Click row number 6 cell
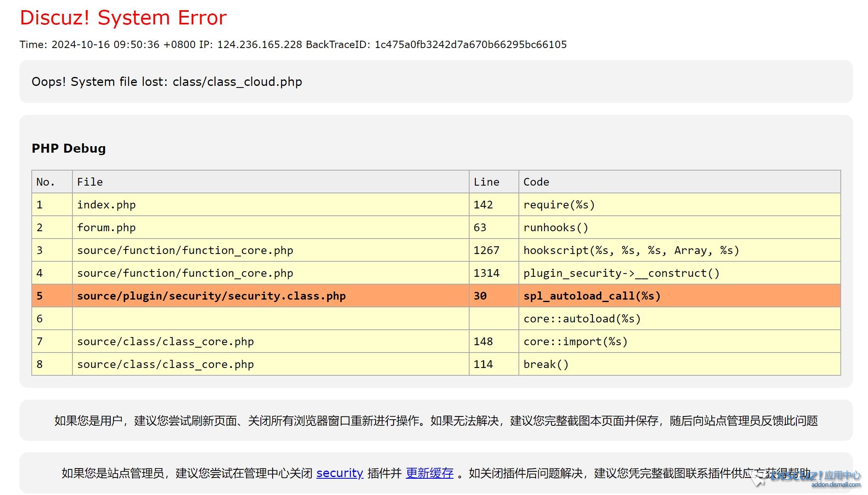This screenshot has width=868, height=495. pyautogui.click(x=52, y=318)
